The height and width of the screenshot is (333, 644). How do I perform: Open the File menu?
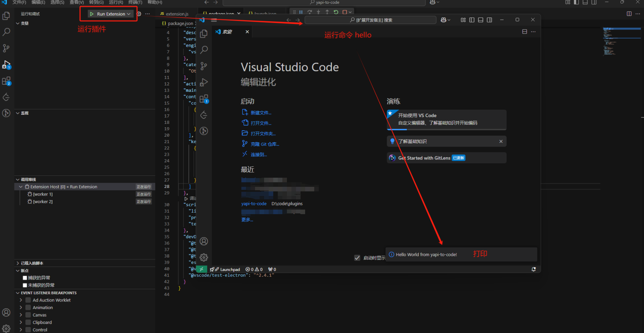[19, 2]
